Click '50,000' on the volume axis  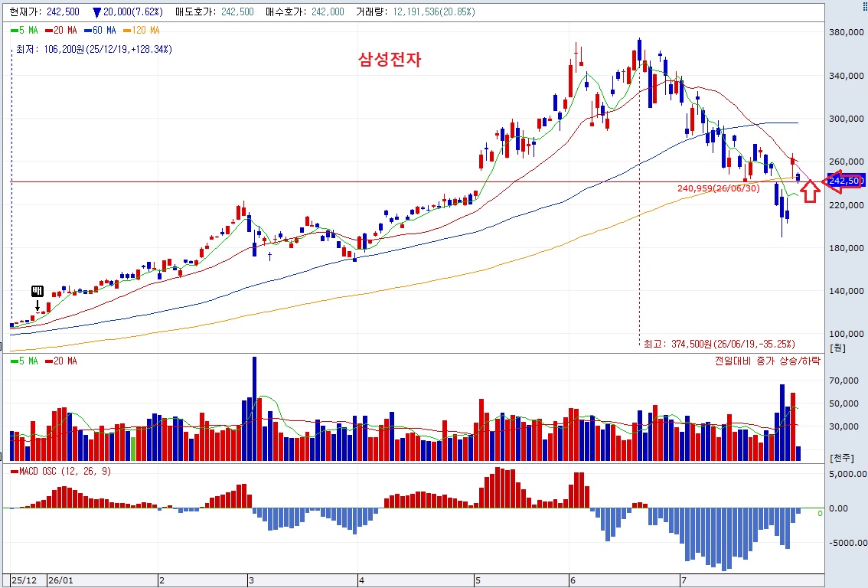pos(844,403)
